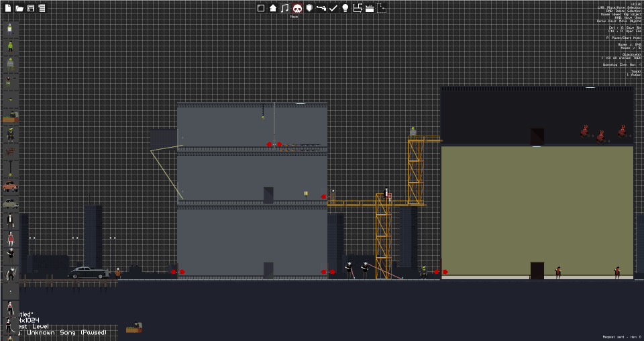Image resolution: width=644 pixels, height=341 pixels.
Task: Pick the man in black suit from palette
Action: pos(10,222)
